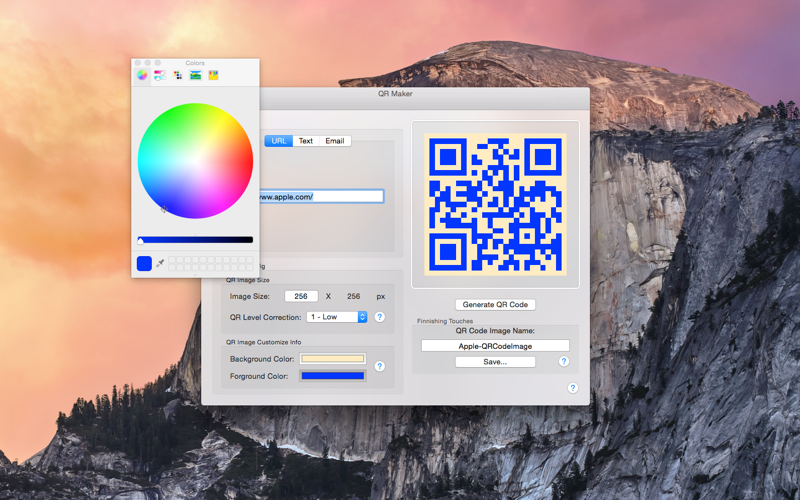Select the crayons picker mode

pos(213,76)
